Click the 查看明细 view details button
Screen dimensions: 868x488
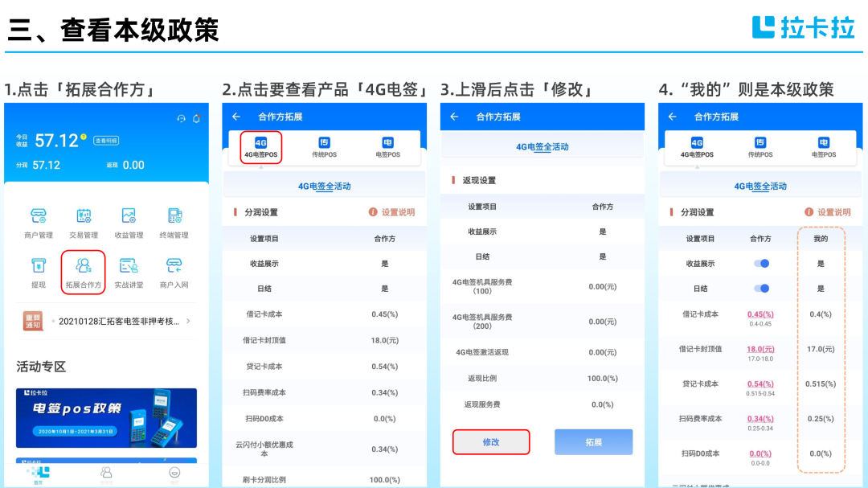pyautogui.click(x=106, y=141)
